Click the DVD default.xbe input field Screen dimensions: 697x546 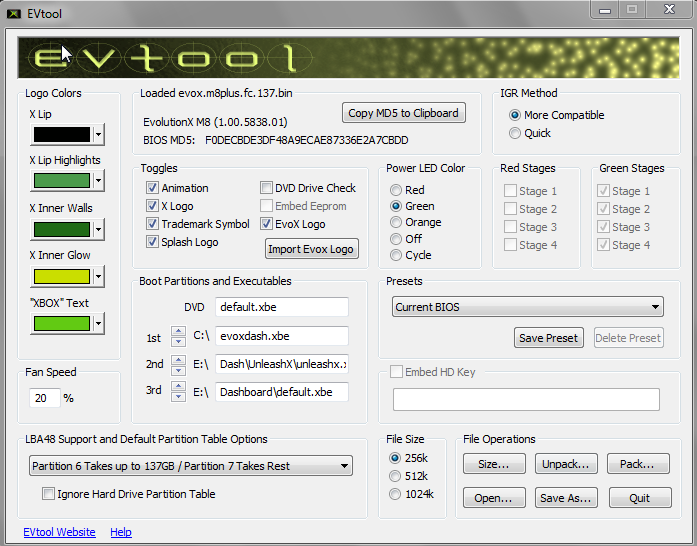282,307
